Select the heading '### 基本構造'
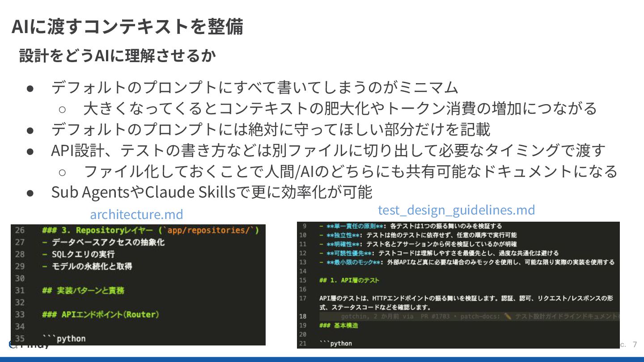644x362 pixels. pyautogui.click(x=339, y=325)
